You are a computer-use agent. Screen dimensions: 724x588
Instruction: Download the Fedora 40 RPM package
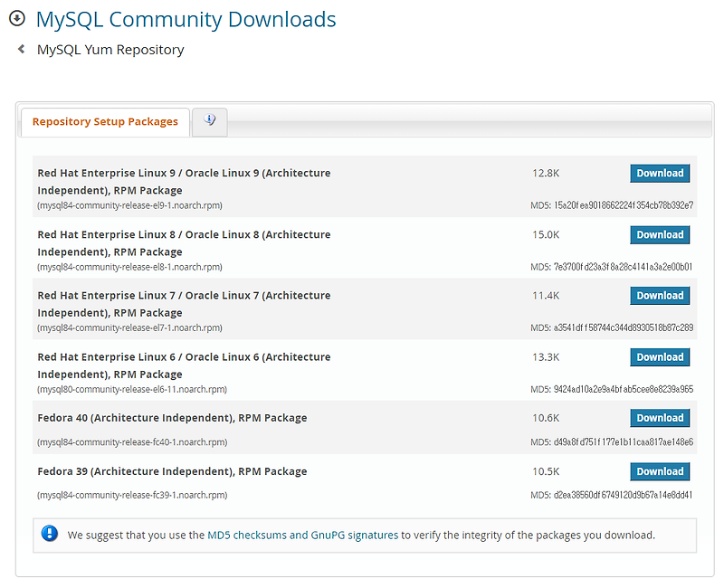tap(660, 417)
